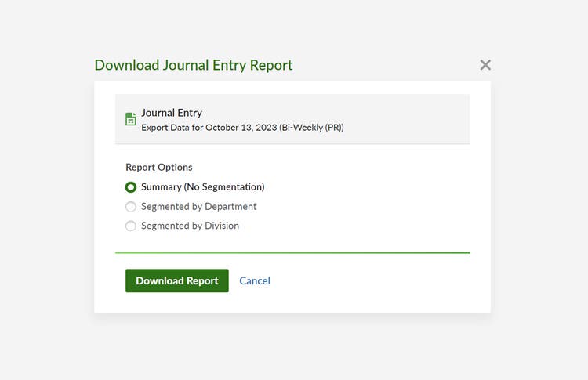The image size is (588, 380).
Task: Click the green Journal Entry spreadsheet icon
Action: 130,119
